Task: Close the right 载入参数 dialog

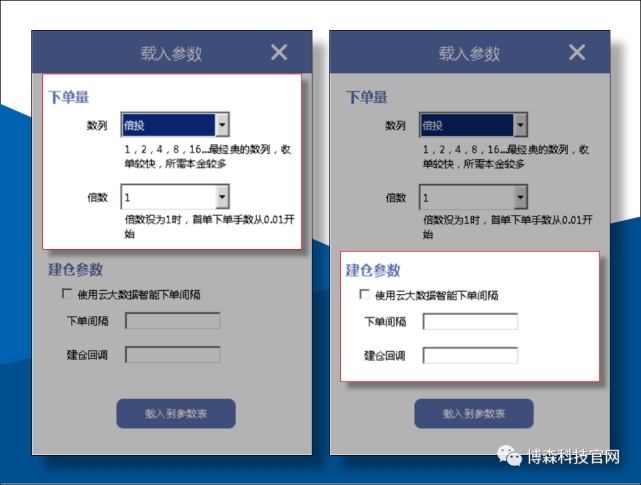Action: 577,52
